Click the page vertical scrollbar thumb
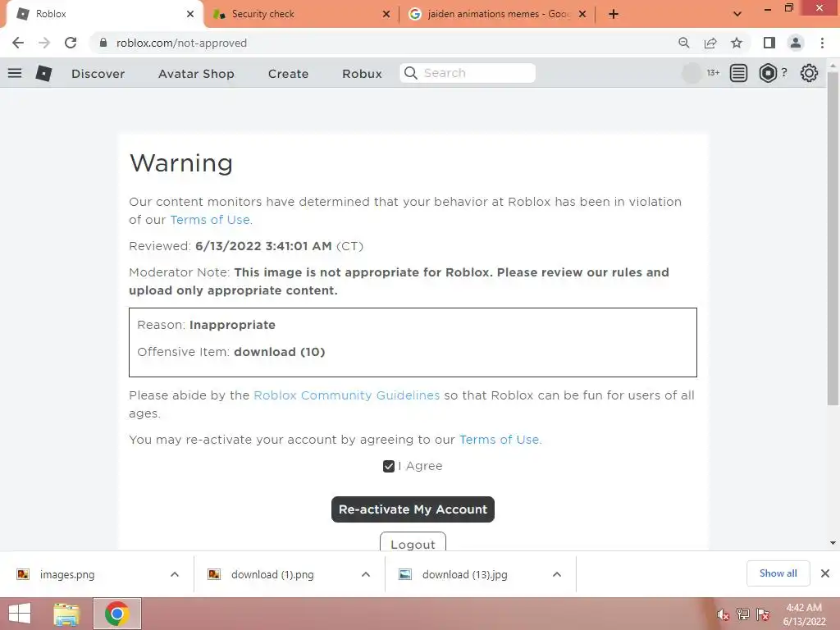This screenshot has height=630, width=840. (833, 239)
